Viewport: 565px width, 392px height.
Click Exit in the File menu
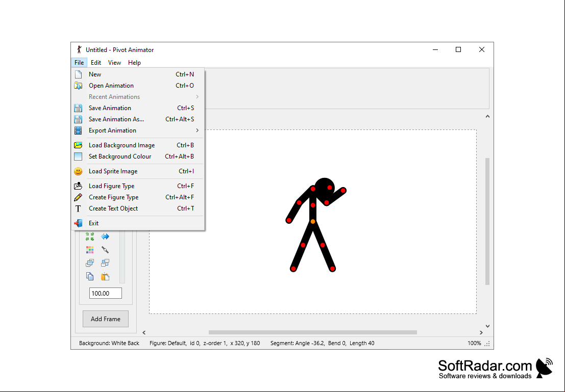[x=138, y=223]
